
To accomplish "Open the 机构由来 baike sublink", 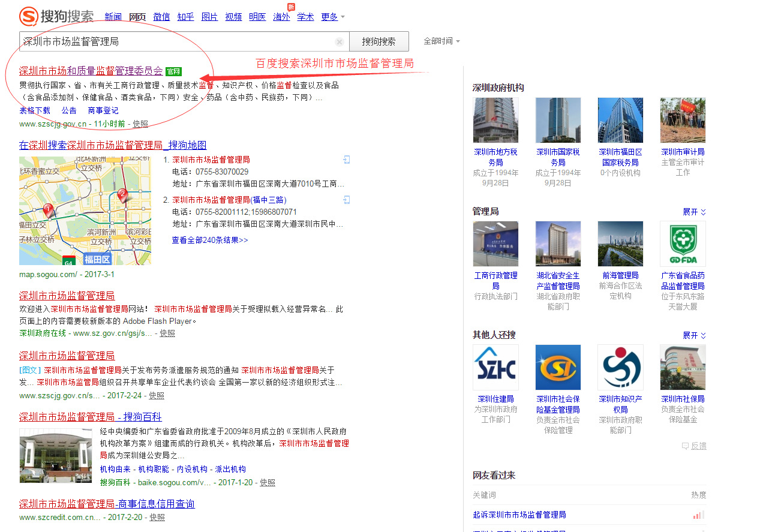I will coord(115,469).
